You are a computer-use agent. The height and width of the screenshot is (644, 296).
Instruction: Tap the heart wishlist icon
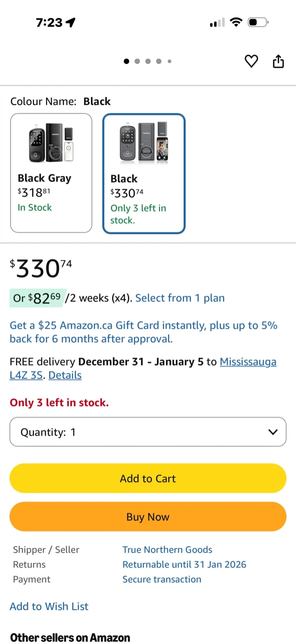(251, 61)
